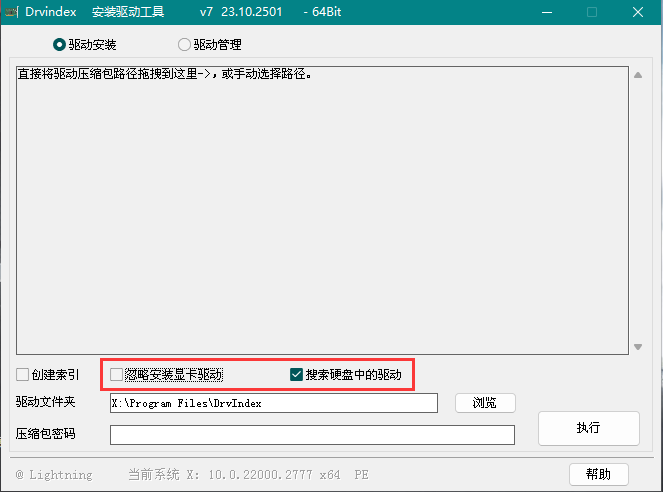
Task: Click the 驱动文件夹 path input field
Action: coord(273,403)
